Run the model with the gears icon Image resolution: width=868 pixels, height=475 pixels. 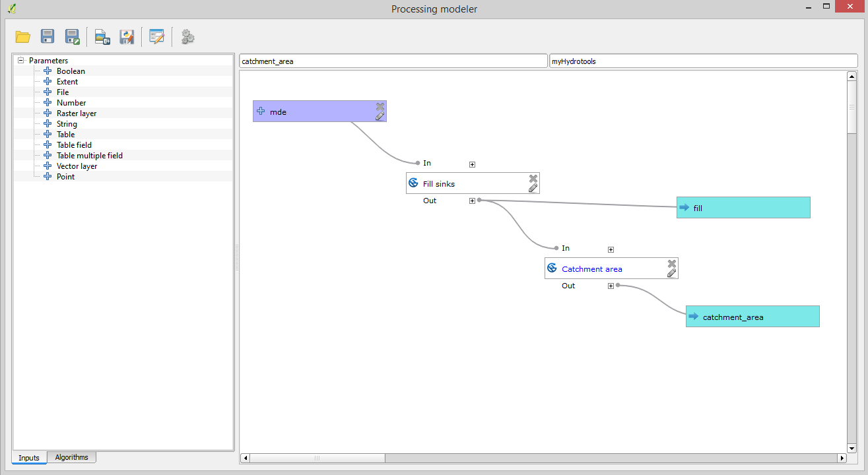[187, 37]
